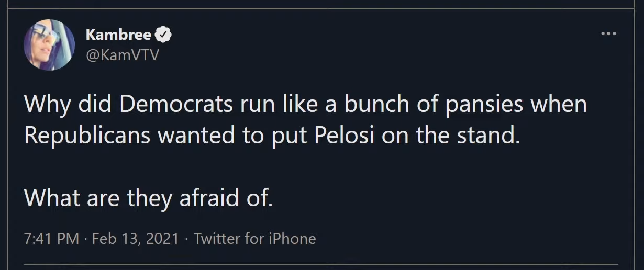This screenshot has width=644, height=270.
Task: Open the three-dot more options menu
Action: (x=608, y=34)
